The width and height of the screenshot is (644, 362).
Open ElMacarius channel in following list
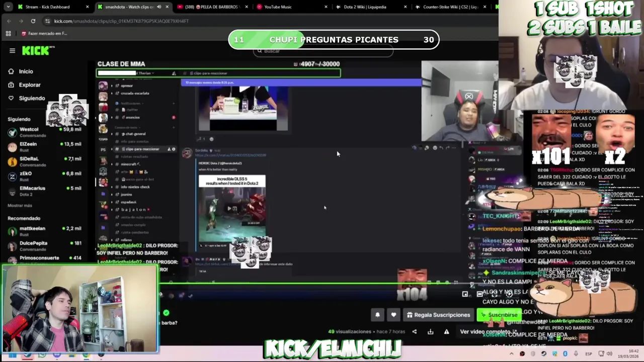pos(44,191)
